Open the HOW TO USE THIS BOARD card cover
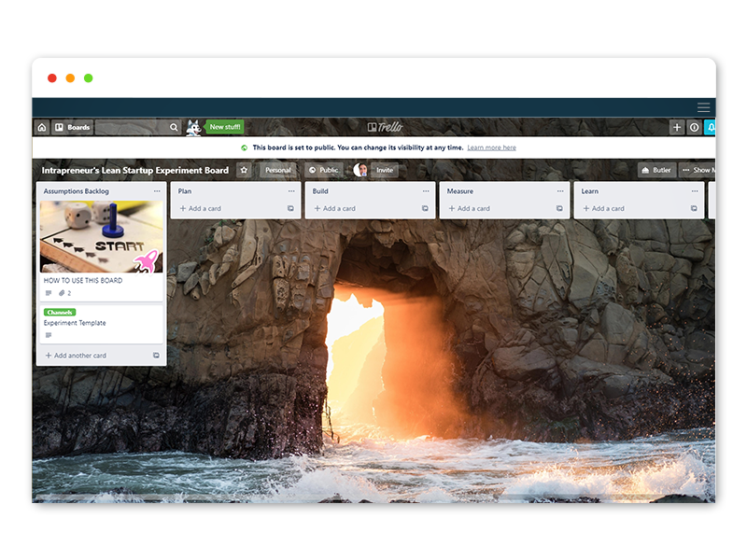747x560 pixels. (x=102, y=238)
